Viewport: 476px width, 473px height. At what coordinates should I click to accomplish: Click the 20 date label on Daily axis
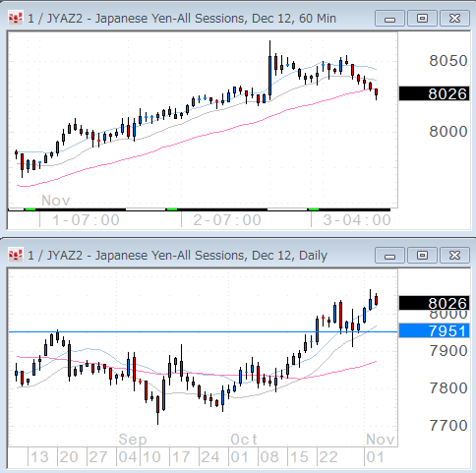(x=69, y=457)
